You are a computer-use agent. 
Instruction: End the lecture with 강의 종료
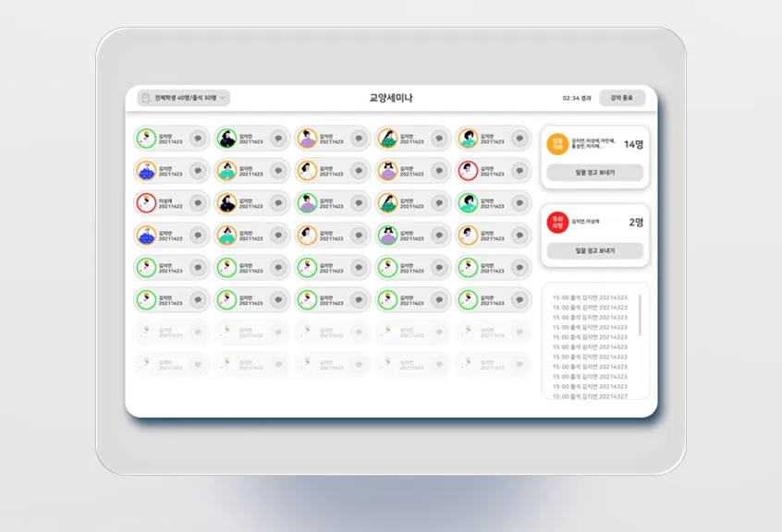click(x=621, y=98)
